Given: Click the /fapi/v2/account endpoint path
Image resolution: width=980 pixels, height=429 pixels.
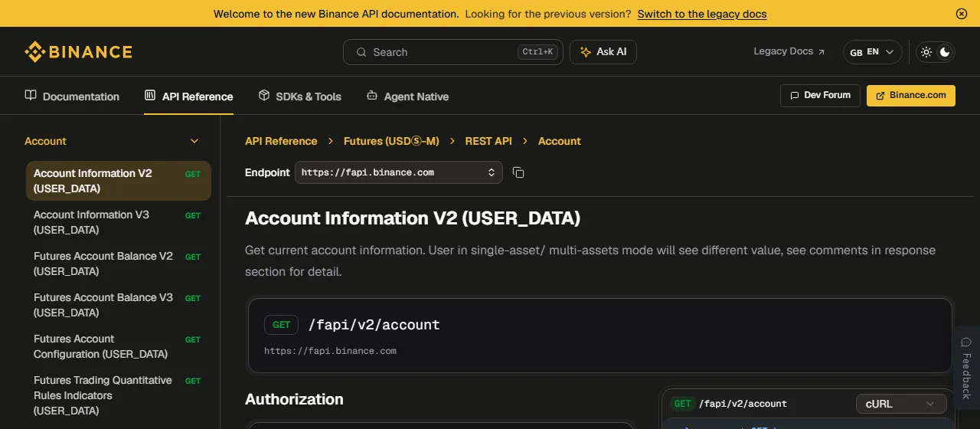Looking at the screenshot, I should click(374, 325).
